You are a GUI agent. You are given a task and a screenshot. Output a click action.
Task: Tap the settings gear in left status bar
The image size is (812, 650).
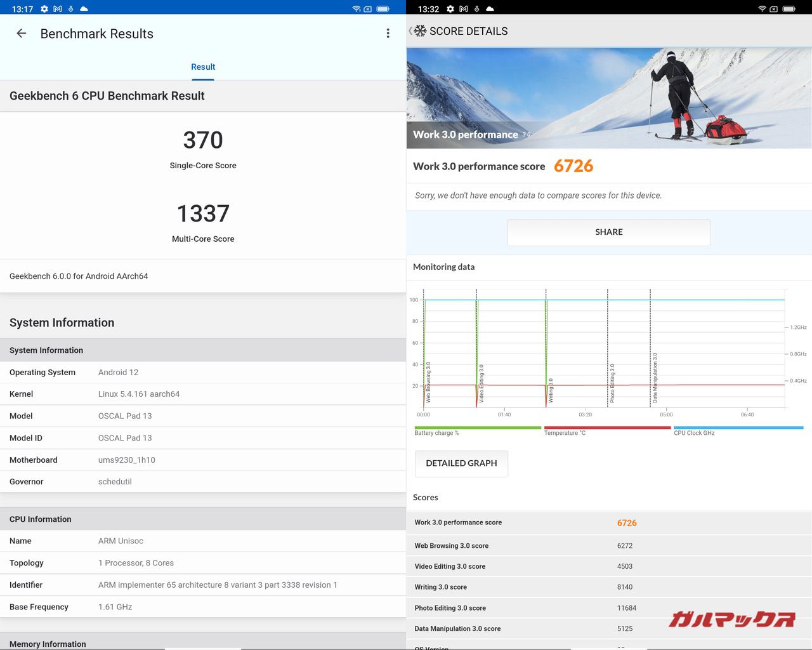pos(44,9)
